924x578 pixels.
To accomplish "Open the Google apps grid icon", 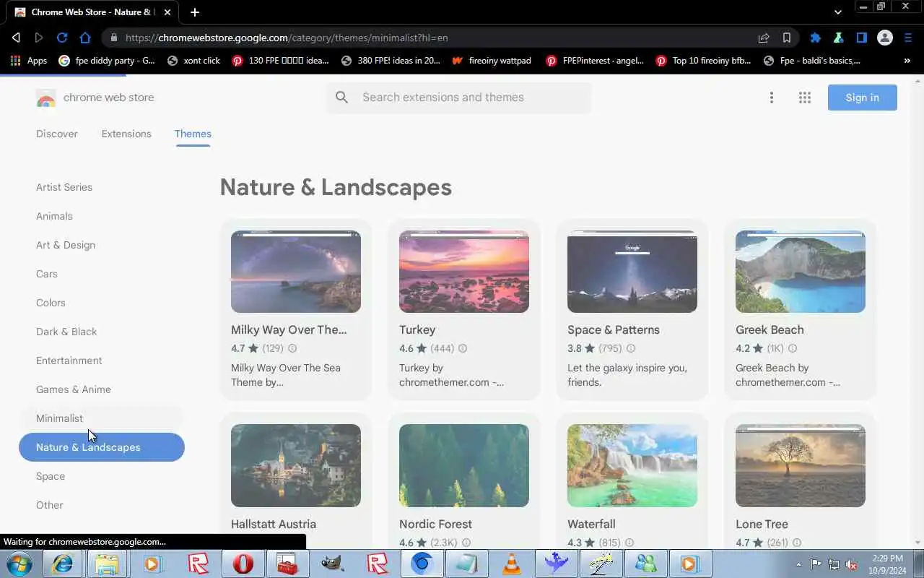I will click(805, 98).
